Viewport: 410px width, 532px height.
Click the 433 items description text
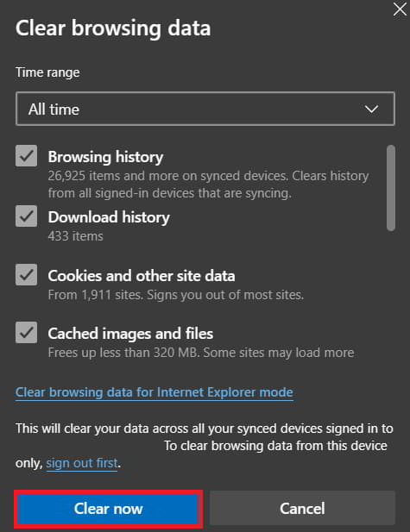(x=75, y=236)
